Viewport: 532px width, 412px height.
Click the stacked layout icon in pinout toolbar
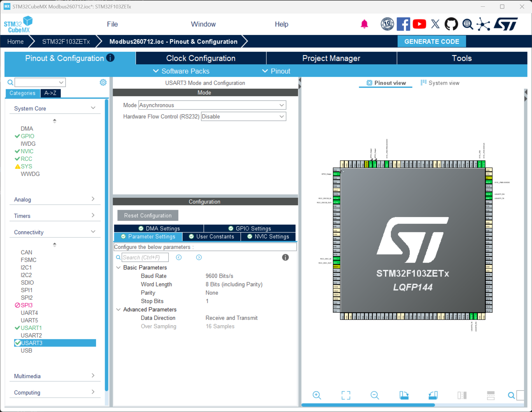click(491, 395)
